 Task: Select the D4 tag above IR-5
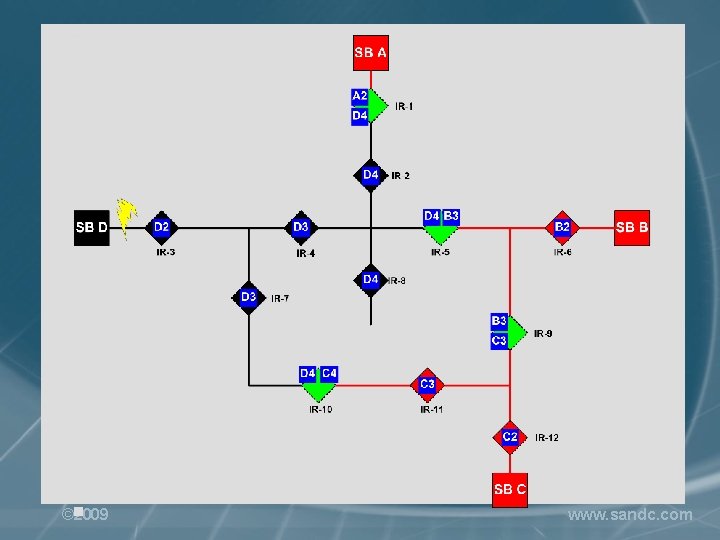tap(432, 217)
